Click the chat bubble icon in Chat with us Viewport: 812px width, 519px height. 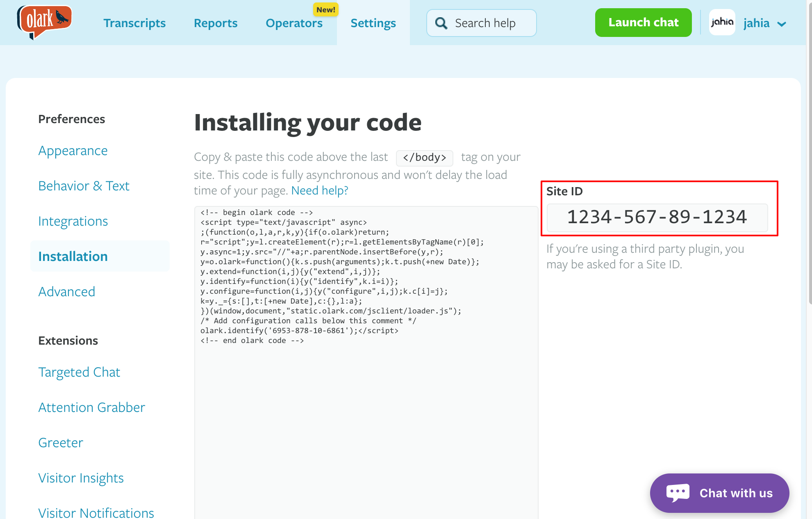[678, 493]
